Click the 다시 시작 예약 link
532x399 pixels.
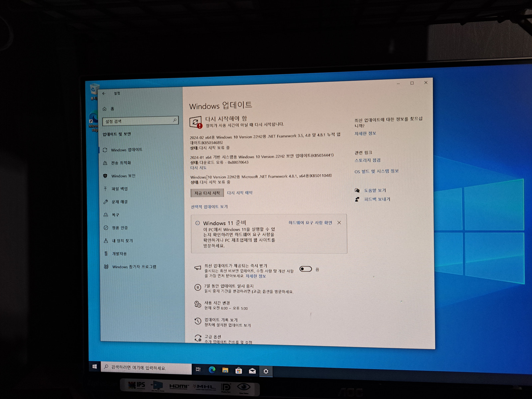240,193
